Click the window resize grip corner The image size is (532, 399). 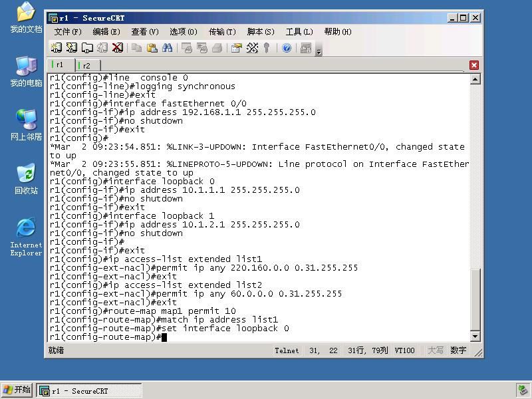[x=478, y=353]
